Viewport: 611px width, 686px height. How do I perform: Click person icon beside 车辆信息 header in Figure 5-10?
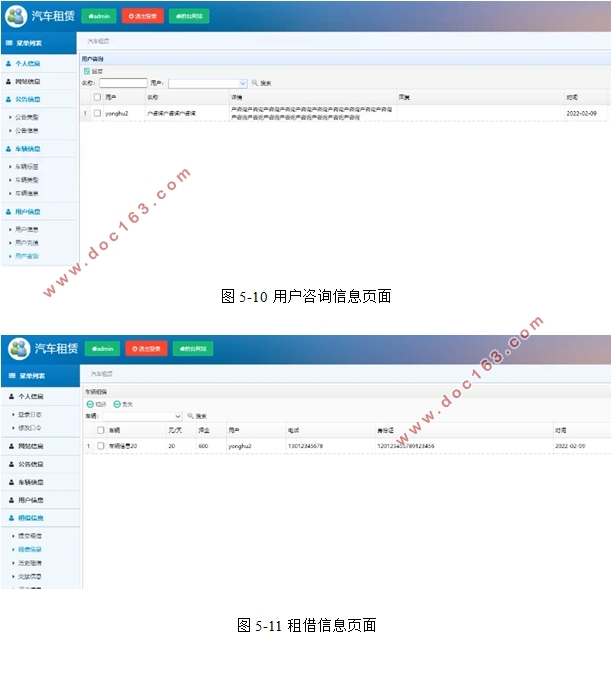click(8, 149)
